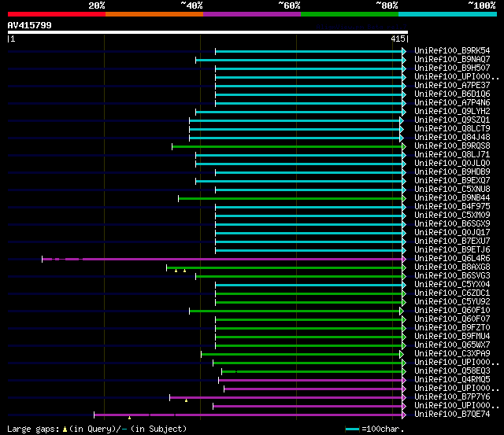Select the UniRef100_B6SGX9 label
The width and height of the screenshot is (504, 435).
point(452,224)
